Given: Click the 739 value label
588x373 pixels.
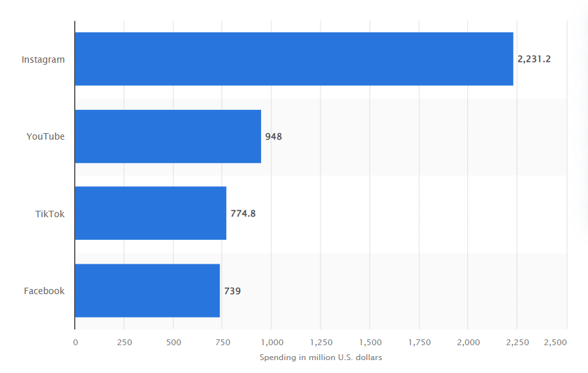Looking at the screenshot, I should (233, 291).
